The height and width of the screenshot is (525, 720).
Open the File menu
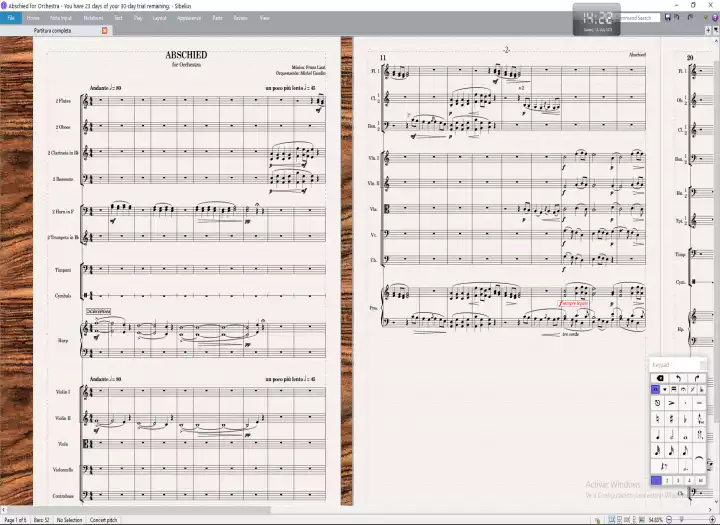[10, 18]
